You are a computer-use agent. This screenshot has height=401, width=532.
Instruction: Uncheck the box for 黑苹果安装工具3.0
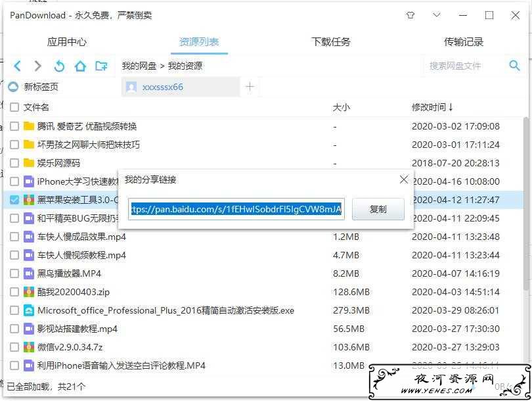tap(14, 200)
